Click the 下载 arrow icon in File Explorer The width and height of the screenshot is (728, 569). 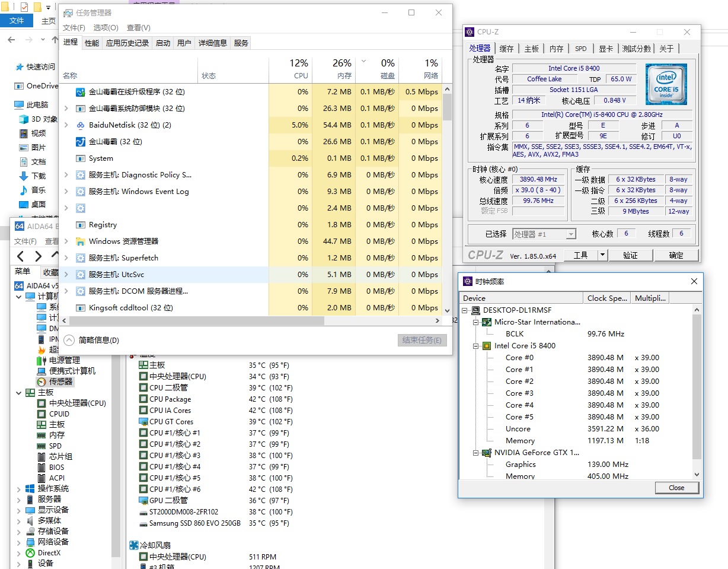tap(24, 176)
